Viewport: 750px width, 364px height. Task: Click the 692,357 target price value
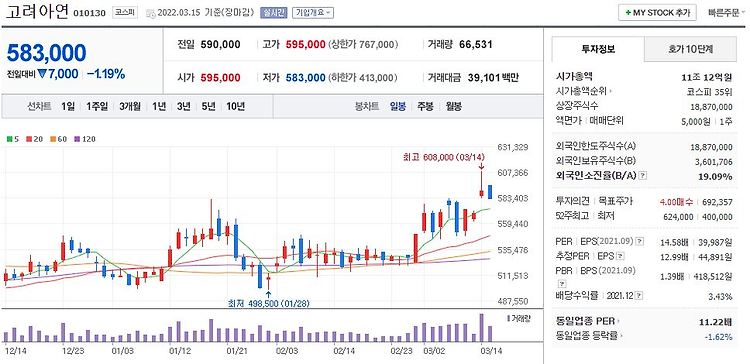pos(717,202)
